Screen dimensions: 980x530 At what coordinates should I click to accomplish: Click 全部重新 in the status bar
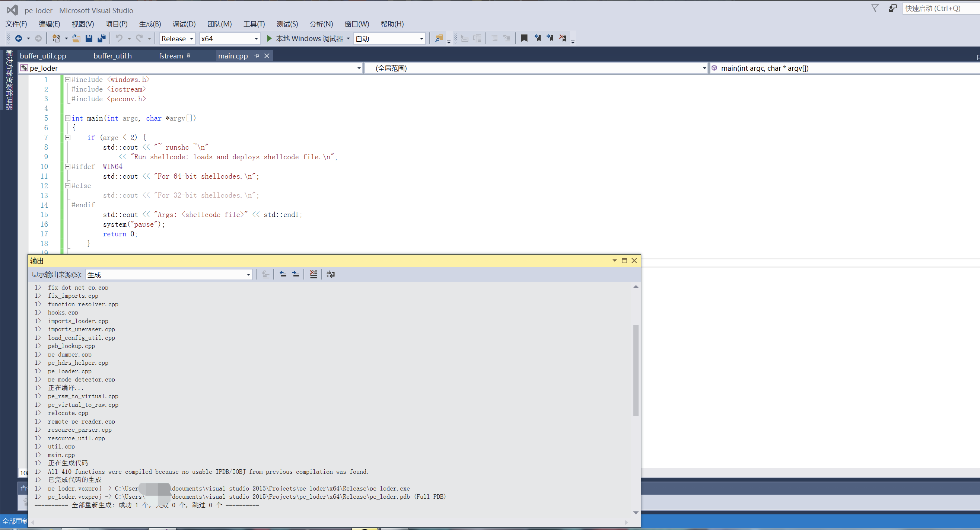point(15,521)
